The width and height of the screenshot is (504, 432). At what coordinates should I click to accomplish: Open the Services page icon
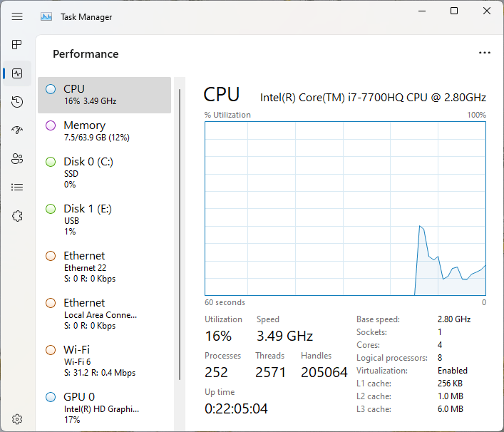tap(17, 216)
